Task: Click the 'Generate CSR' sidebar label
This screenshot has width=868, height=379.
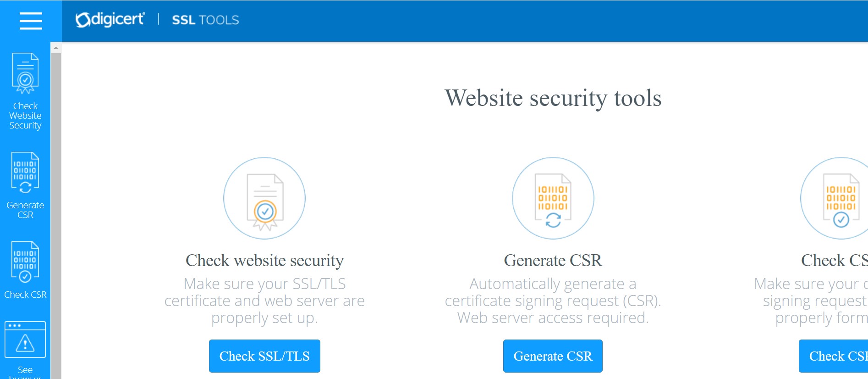Action: click(x=25, y=210)
